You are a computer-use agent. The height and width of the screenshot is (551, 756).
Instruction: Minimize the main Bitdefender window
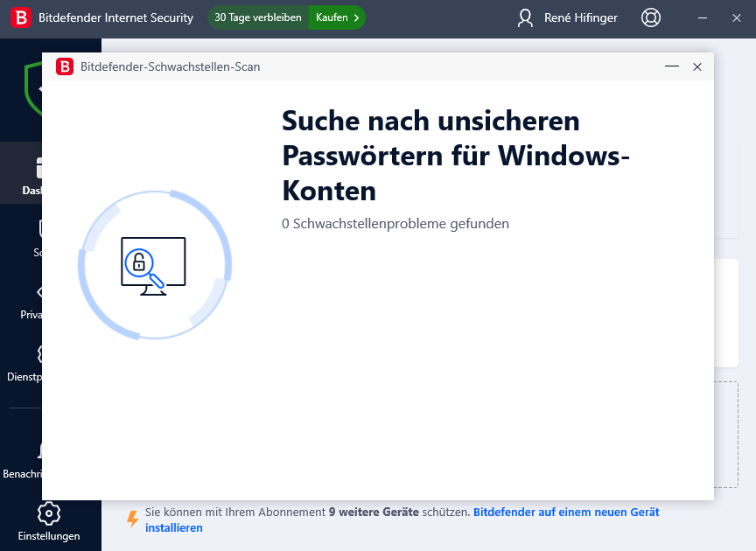pyautogui.click(x=703, y=17)
